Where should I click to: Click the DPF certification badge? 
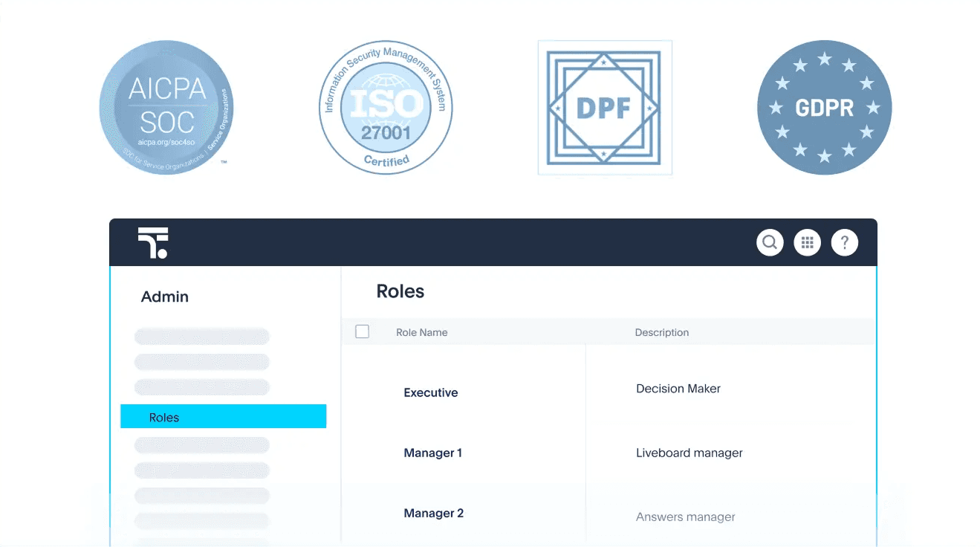click(x=604, y=108)
